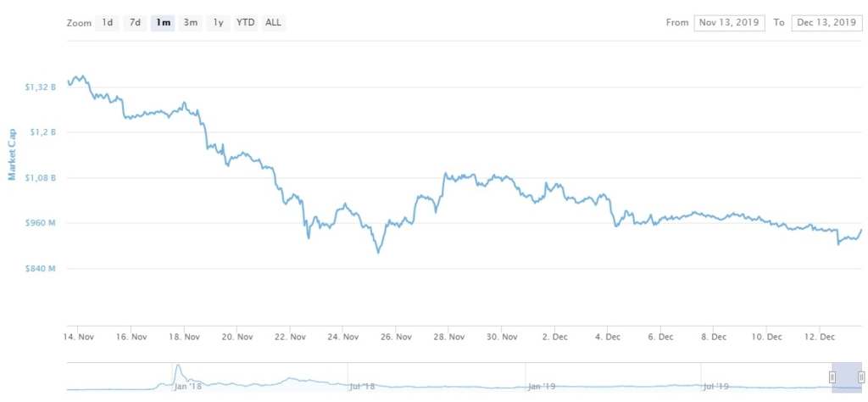Screen dimensions: 868x402
Task: Set the chart zoom to 3m
Action: pos(191,23)
